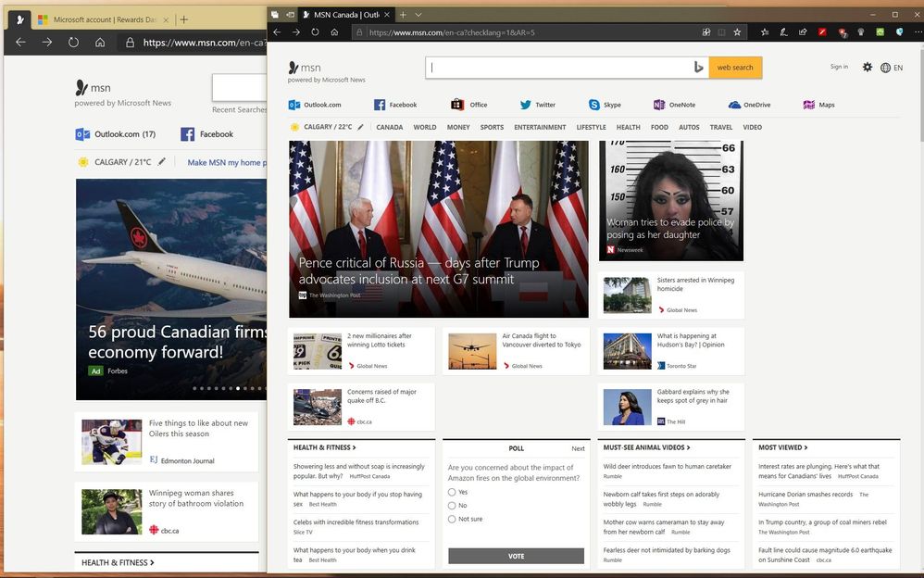Open Gabbard explains grey hair article

(x=670, y=407)
